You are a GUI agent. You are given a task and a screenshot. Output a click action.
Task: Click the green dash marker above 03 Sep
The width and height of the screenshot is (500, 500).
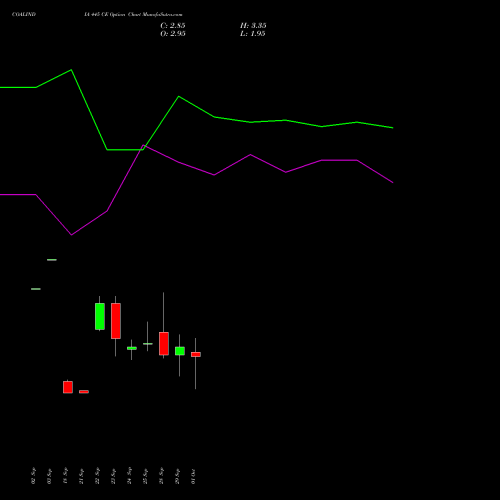52,260
